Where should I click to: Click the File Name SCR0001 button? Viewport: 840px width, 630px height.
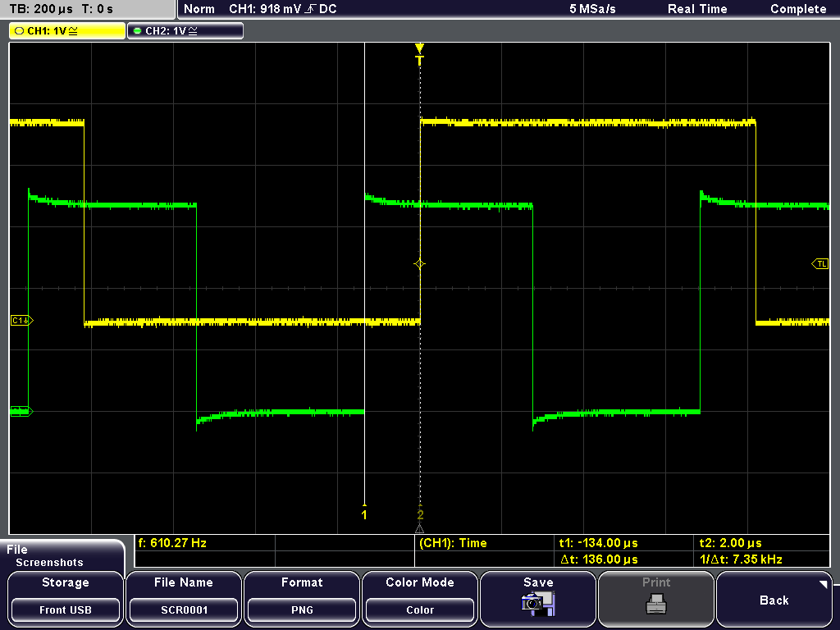pyautogui.click(x=184, y=609)
